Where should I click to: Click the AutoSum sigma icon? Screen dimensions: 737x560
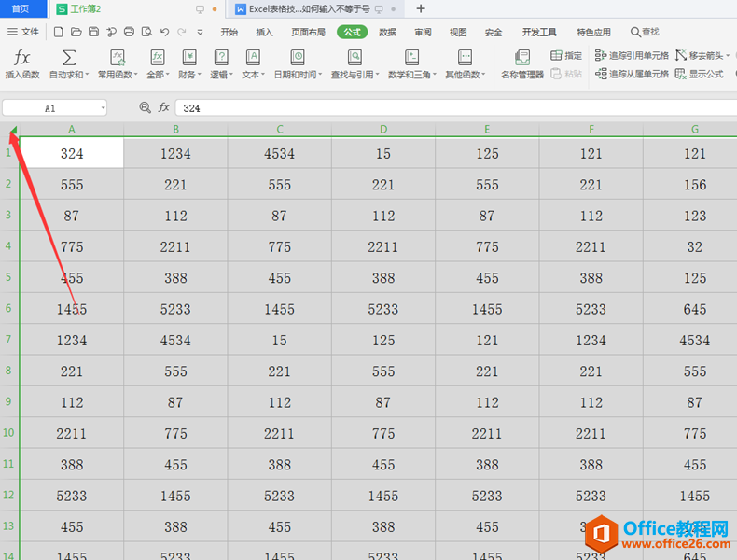[69, 58]
